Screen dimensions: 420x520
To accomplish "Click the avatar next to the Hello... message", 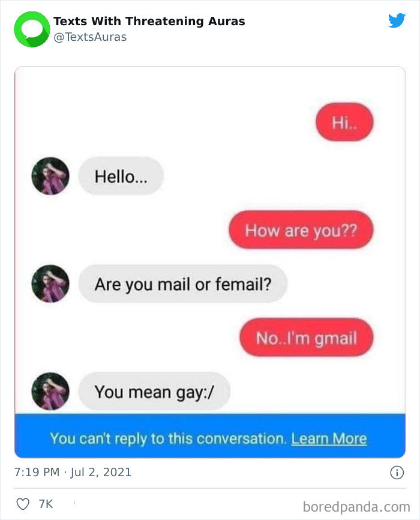I will [50, 176].
